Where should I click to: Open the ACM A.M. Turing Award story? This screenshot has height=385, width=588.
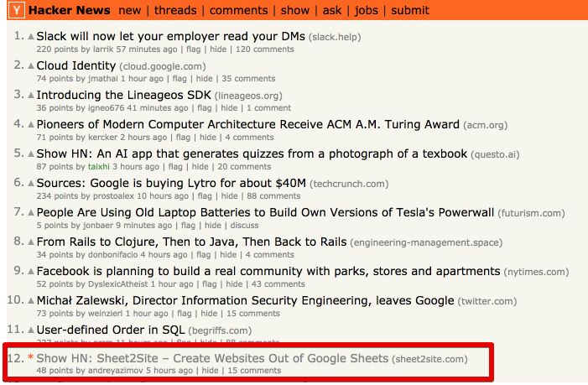(x=248, y=124)
